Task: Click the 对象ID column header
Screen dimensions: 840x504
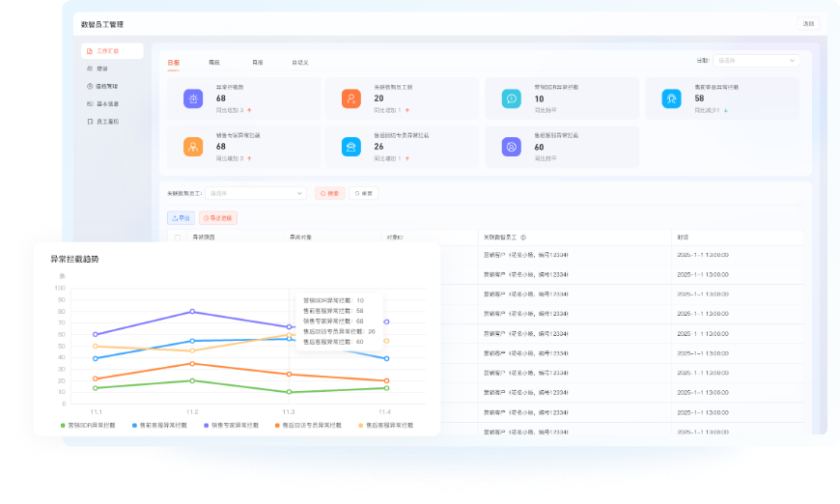Action: coord(395,238)
